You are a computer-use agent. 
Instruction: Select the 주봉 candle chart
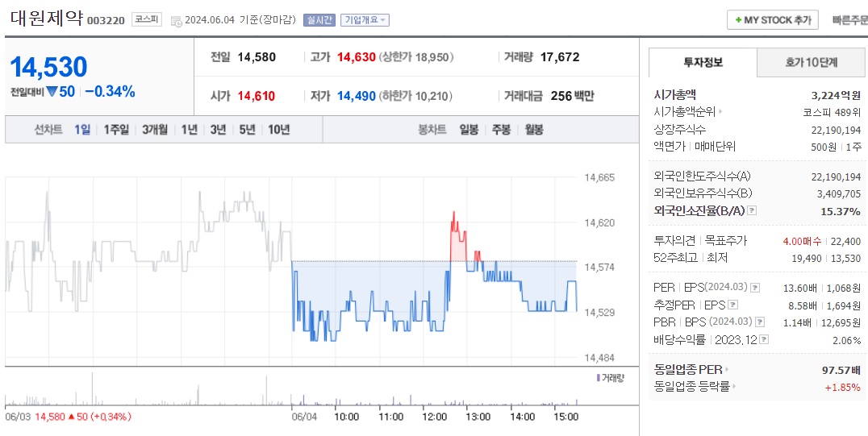tap(501, 130)
